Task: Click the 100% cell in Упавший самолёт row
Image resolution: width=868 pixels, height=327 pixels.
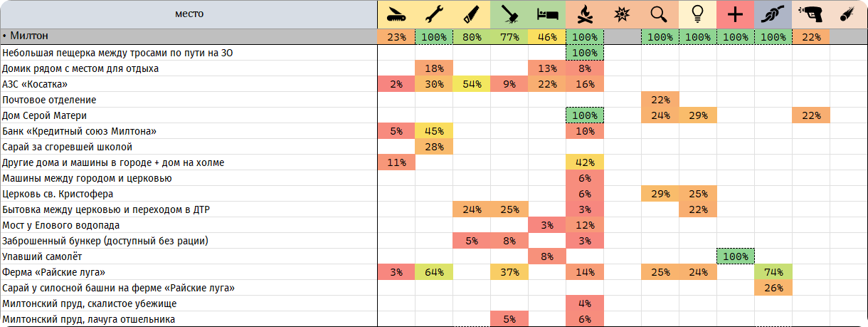Action: click(x=736, y=256)
